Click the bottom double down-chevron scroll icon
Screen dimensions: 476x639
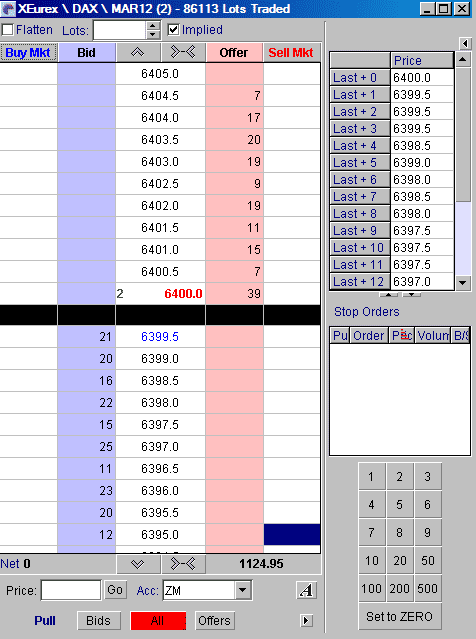[x=137, y=564]
